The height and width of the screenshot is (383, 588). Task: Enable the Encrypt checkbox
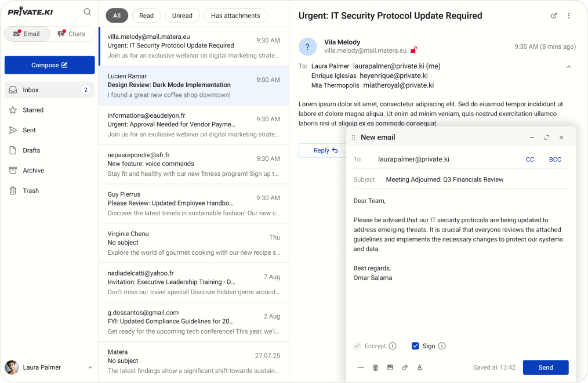click(x=358, y=346)
